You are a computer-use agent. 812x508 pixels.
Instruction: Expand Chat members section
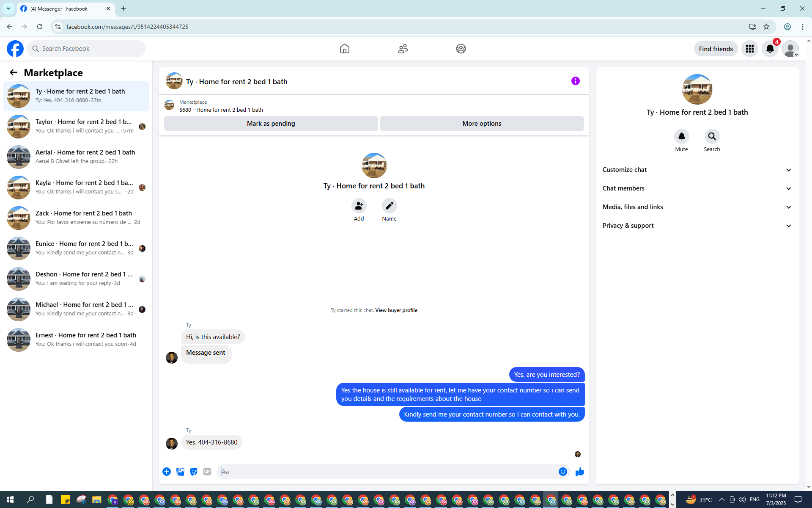click(697, 188)
